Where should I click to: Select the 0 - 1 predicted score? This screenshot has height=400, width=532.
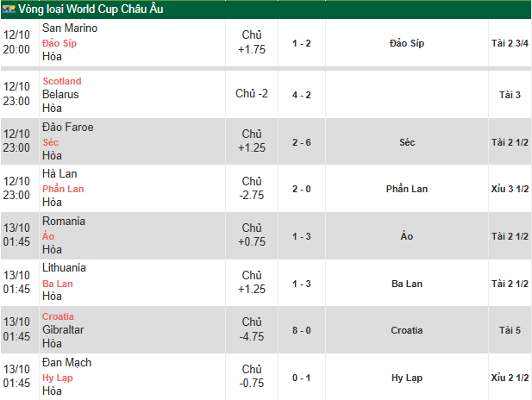[x=302, y=378]
